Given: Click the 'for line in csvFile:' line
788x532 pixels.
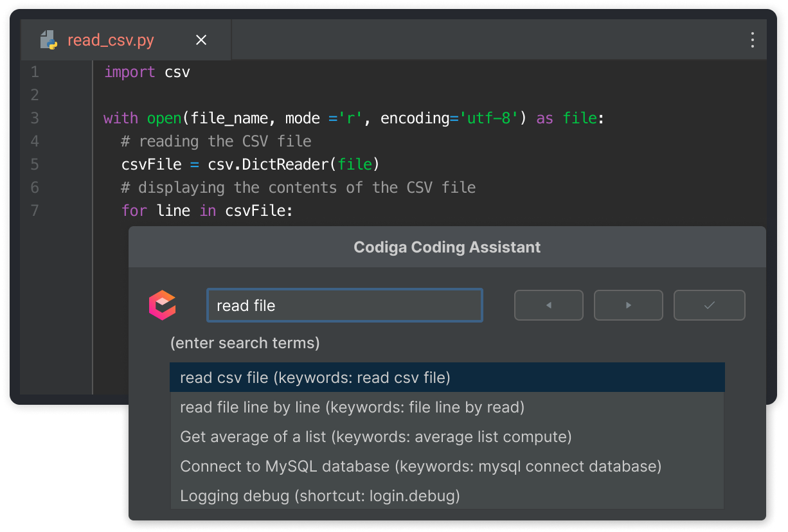Looking at the screenshot, I should pyautogui.click(x=208, y=211).
